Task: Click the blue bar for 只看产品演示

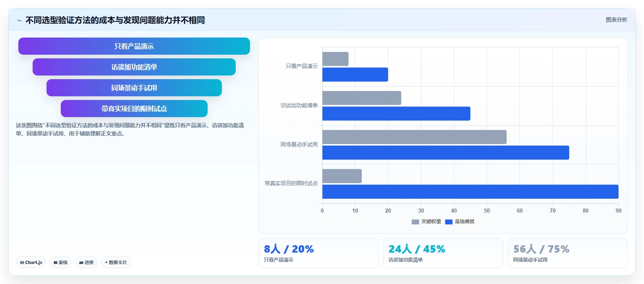Action: tap(355, 75)
